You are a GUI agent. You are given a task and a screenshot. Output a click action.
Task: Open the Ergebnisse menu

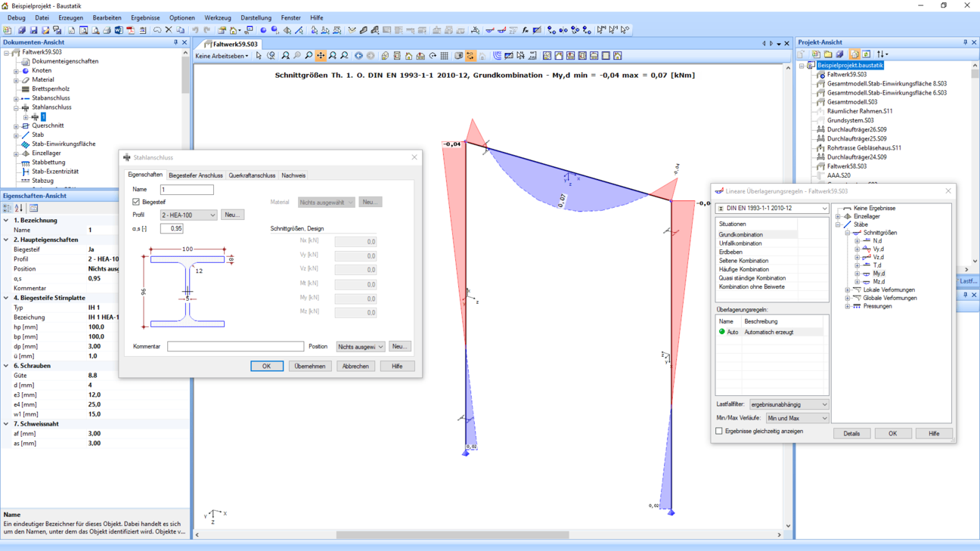[145, 17]
